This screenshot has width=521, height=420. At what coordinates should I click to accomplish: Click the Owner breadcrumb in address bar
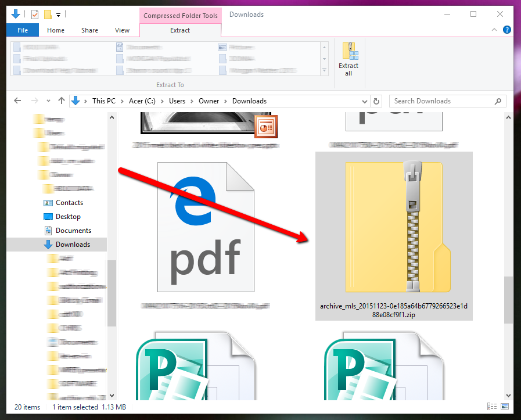[x=209, y=101]
